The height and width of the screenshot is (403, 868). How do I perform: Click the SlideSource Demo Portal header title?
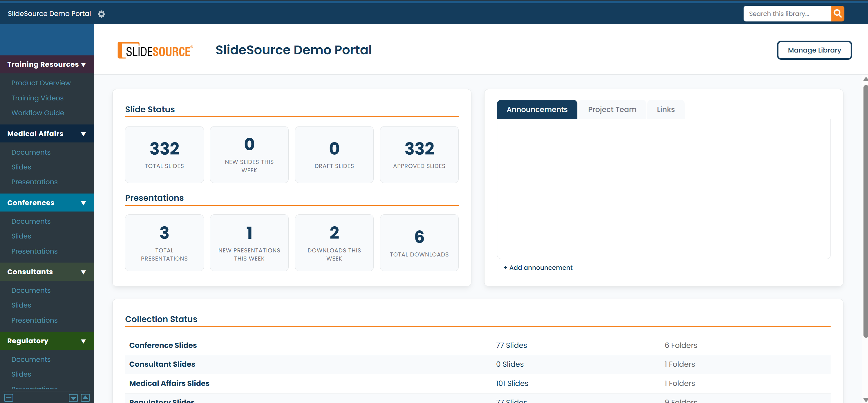pyautogui.click(x=294, y=50)
